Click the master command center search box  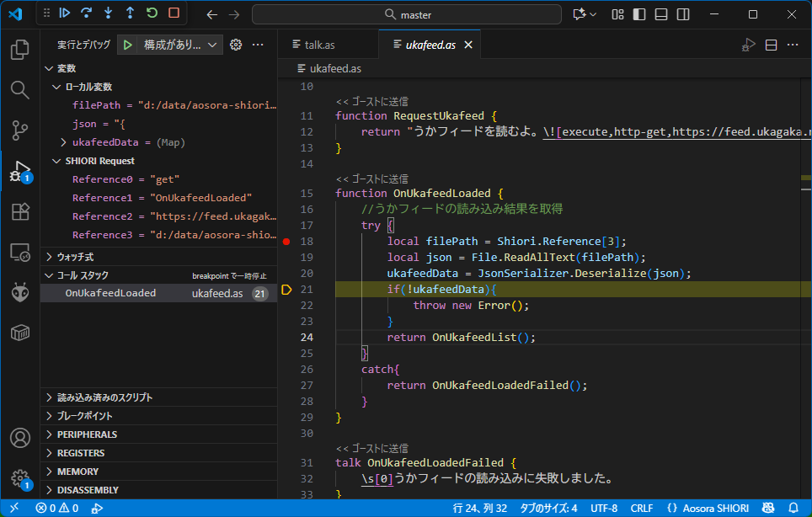(407, 14)
